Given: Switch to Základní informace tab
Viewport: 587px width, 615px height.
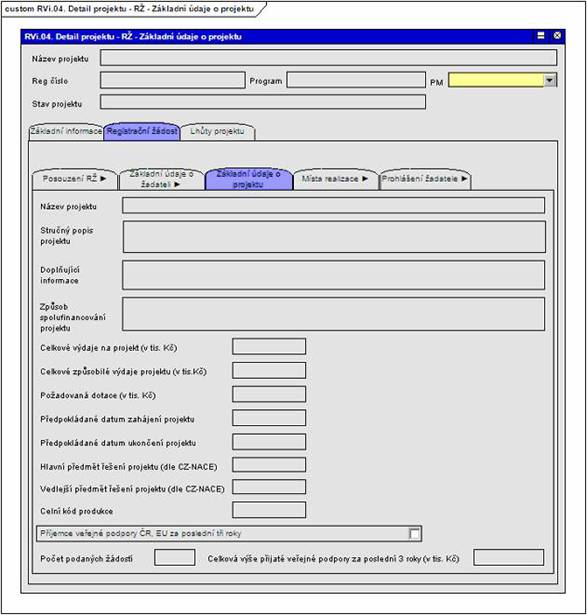Looking at the screenshot, I should [65, 131].
